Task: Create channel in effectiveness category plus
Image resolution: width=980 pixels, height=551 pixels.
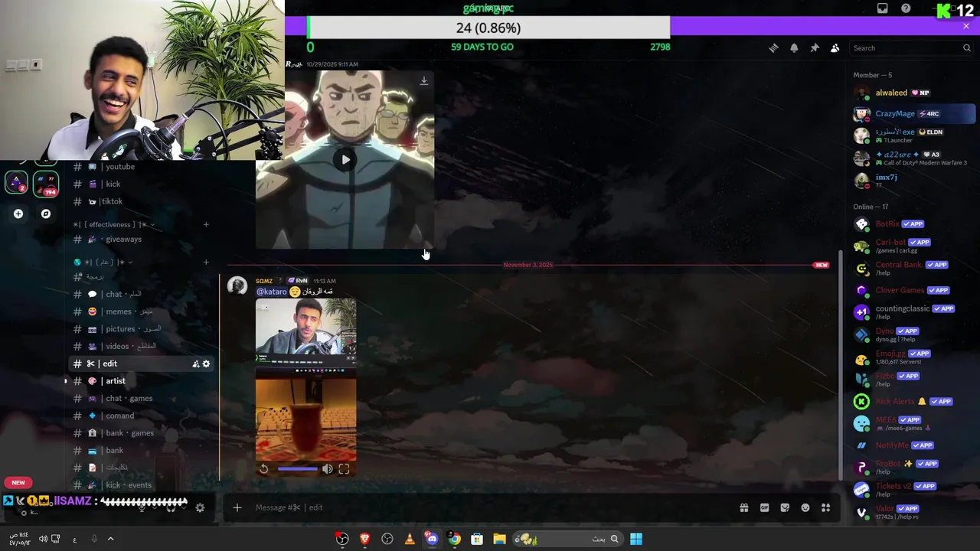Action: [x=206, y=224]
